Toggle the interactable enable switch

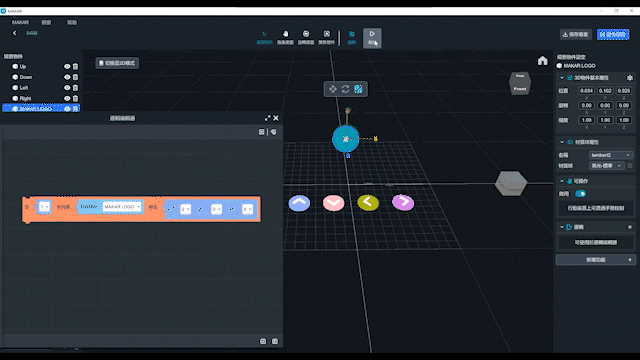click(x=580, y=193)
